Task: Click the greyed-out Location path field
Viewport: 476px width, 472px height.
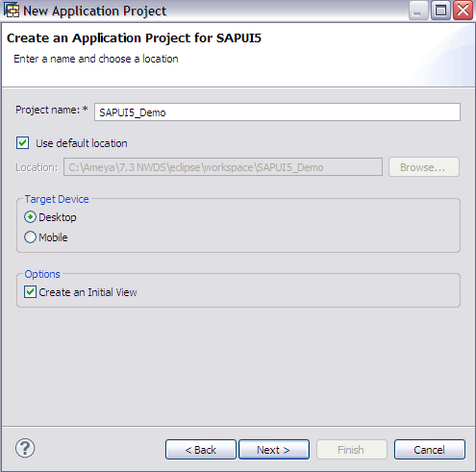Action: [x=223, y=167]
